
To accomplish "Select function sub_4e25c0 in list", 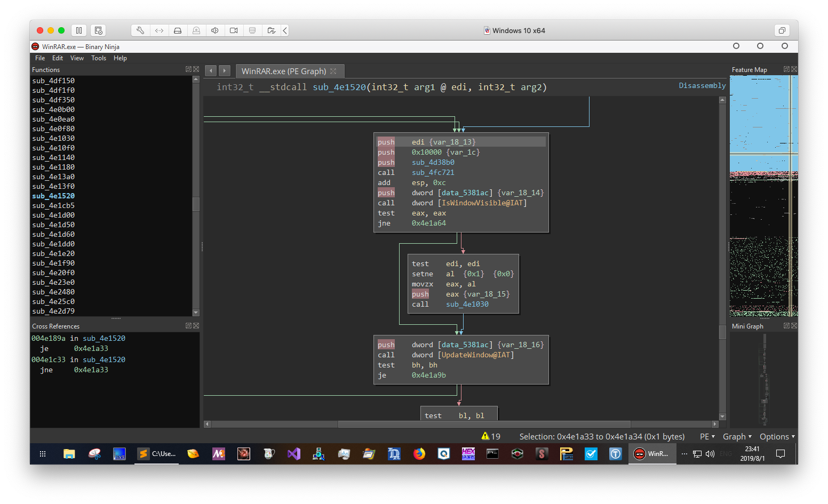I will pos(53,301).
